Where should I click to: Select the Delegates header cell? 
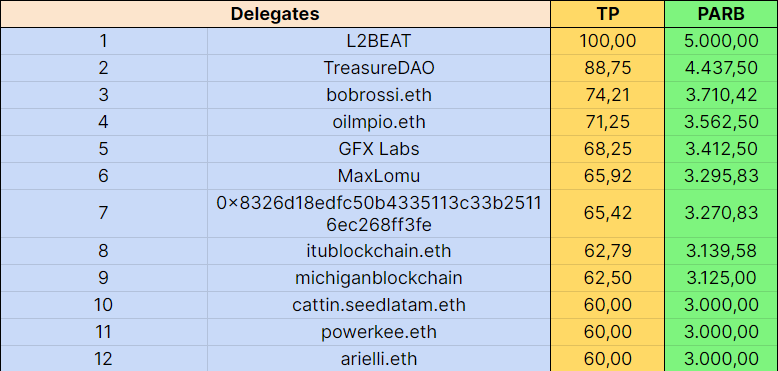pos(275,14)
